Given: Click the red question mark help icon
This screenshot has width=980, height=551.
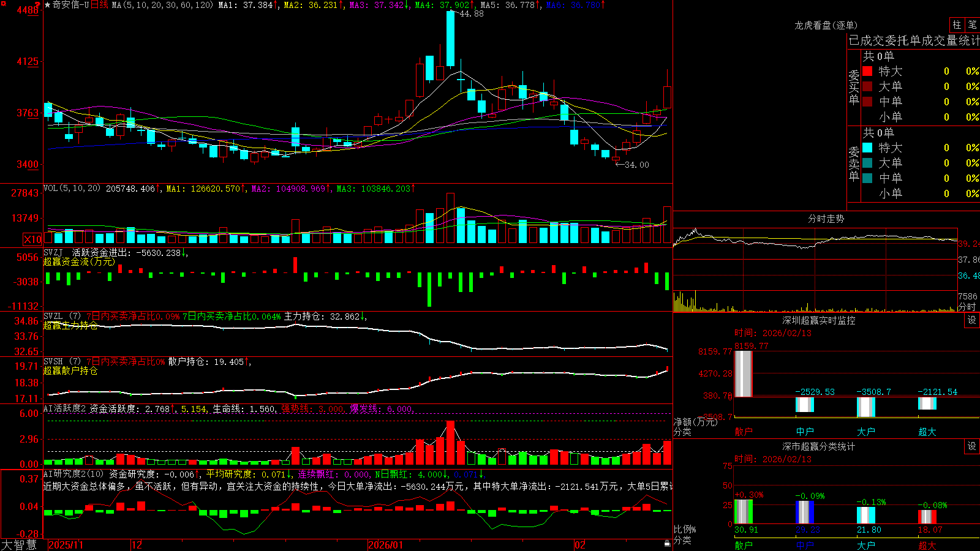Looking at the screenshot, I should [38, 5].
